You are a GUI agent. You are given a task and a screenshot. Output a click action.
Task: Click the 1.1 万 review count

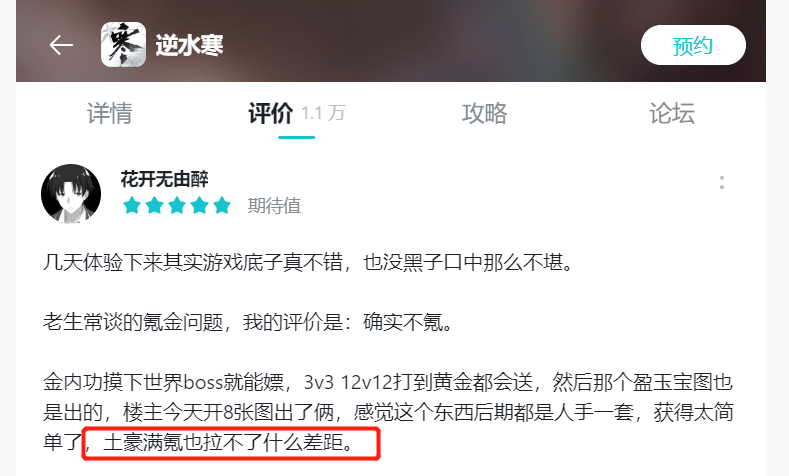pos(324,114)
